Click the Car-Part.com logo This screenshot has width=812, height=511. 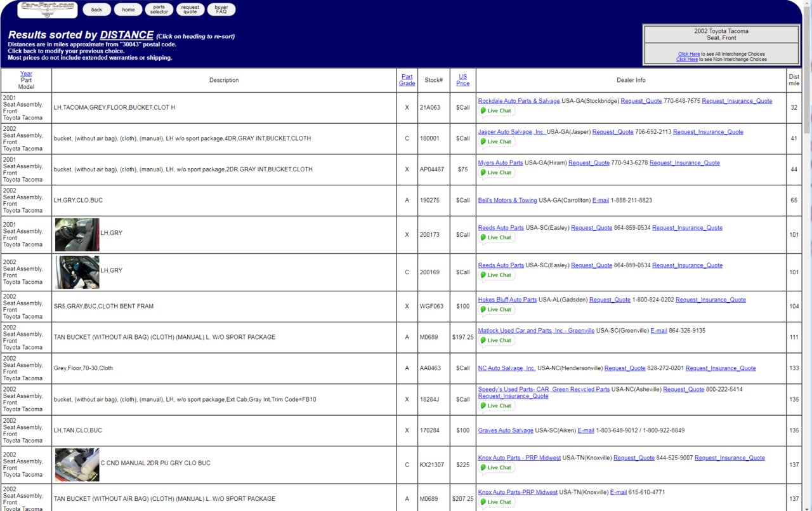tap(48, 9)
